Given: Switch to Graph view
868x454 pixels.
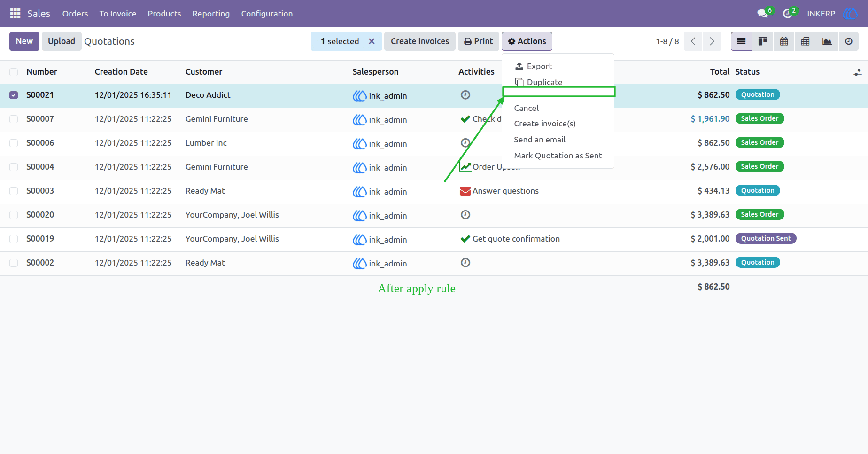Looking at the screenshot, I should pyautogui.click(x=827, y=41).
